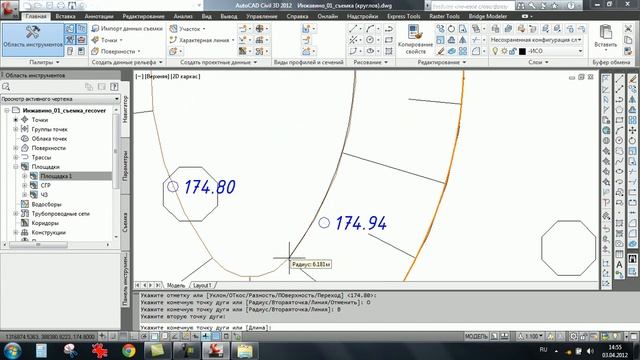Open the Параметры vertical toolspace tab
640x360 pixels.
tap(125, 165)
